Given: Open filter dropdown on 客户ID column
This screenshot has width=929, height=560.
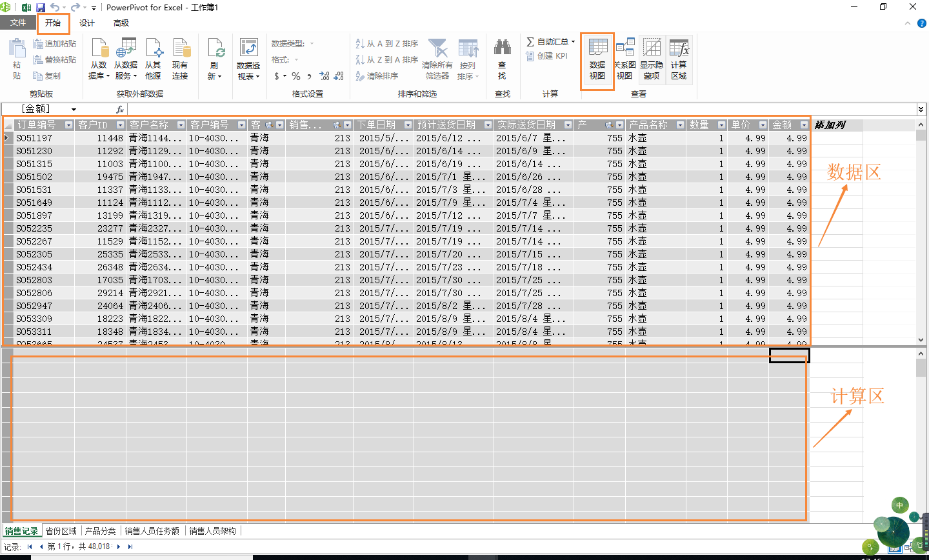Looking at the screenshot, I should point(121,125).
